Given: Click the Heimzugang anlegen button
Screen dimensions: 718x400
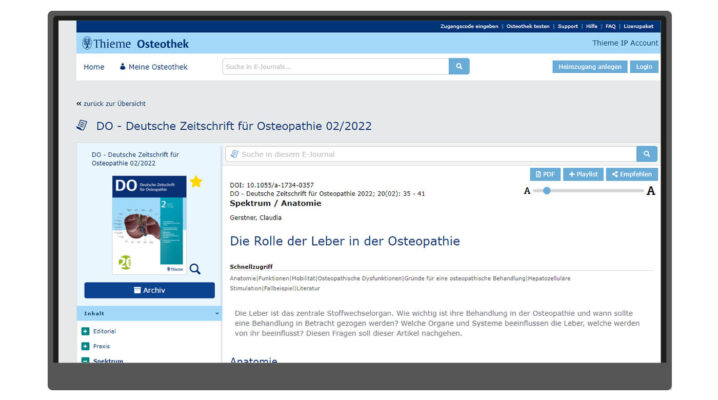Looking at the screenshot, I should [x=590, y=67].
